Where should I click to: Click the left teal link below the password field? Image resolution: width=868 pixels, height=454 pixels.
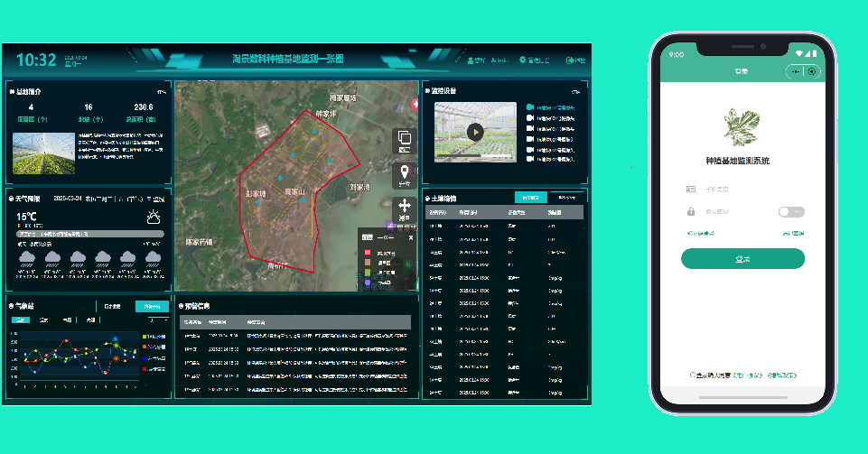tap(700, 234)
